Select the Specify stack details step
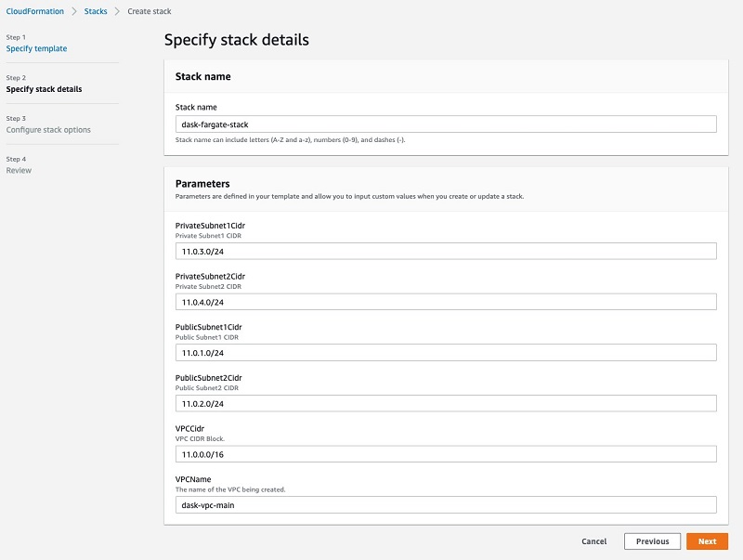 pyautogui.click(x=44, y=89)
